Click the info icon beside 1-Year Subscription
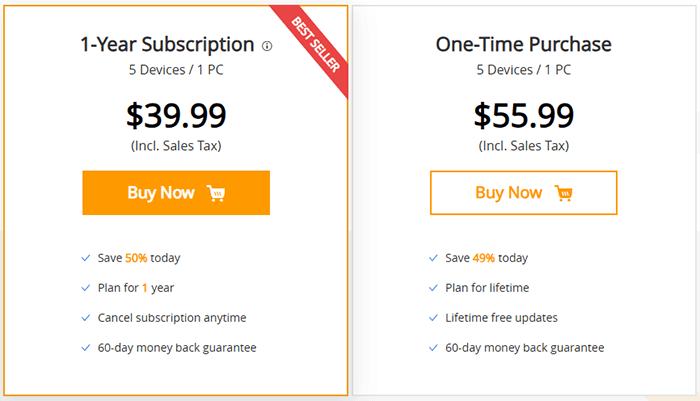700x401 pixels. 267,46
